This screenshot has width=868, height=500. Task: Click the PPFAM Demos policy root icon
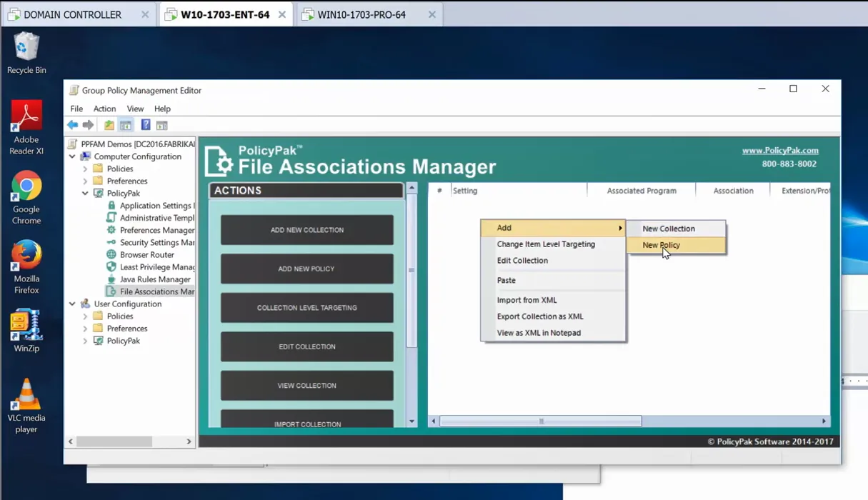coord(73,144)
